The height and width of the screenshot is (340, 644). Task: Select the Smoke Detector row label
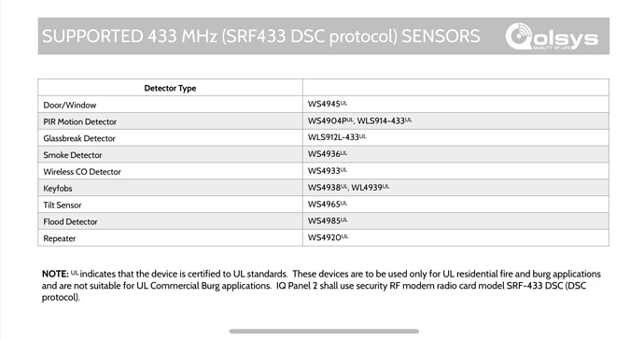(x=73, y=155)
